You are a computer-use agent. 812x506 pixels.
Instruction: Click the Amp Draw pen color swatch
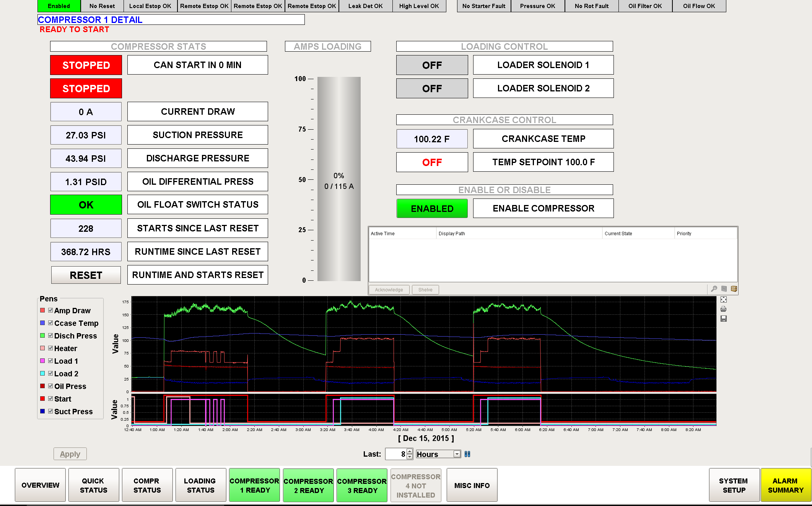[42, 310]
